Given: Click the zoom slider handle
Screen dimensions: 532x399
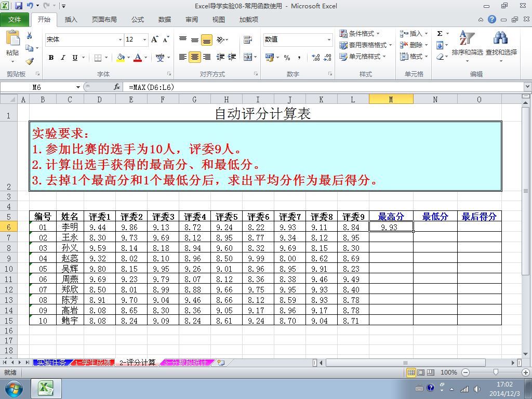Looking at the screenshot, I should pos(496,373).
